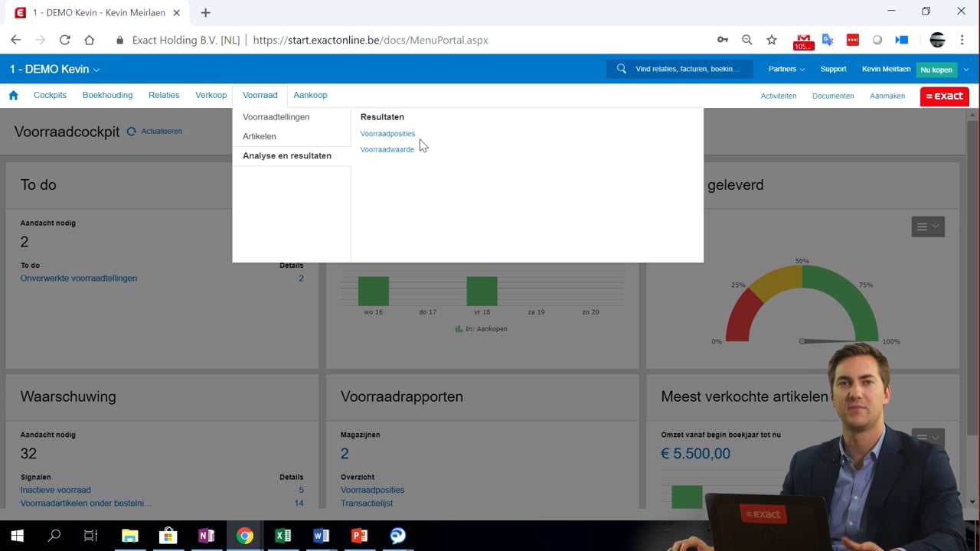Image resolution: width=980 pixels, height=551 pixels.
Task: Click the green bar for wo 16
Action: point(374,292)
